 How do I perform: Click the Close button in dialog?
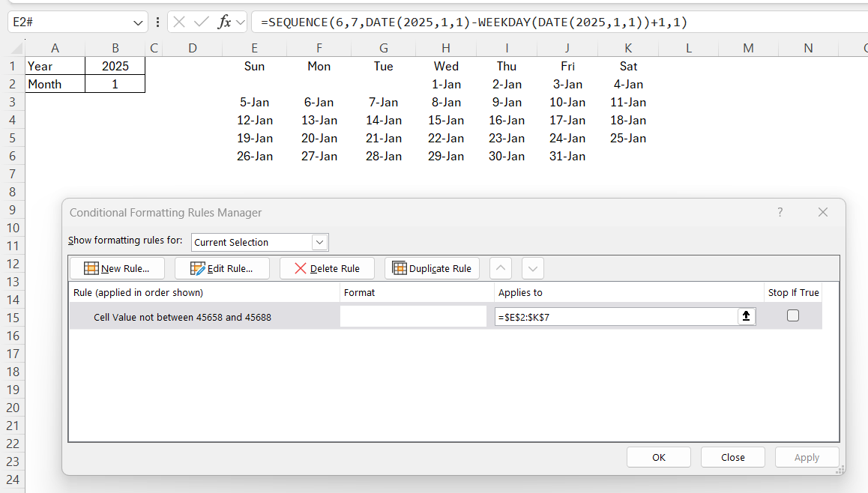point(733,457)
